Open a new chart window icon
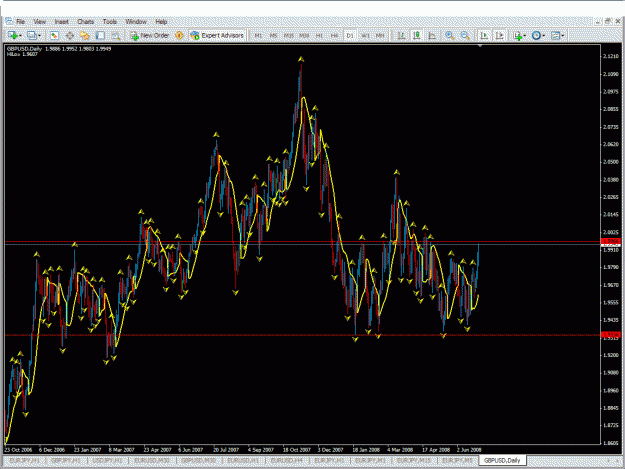The height and width of the screenshot is (469, 625). [12, 35]
